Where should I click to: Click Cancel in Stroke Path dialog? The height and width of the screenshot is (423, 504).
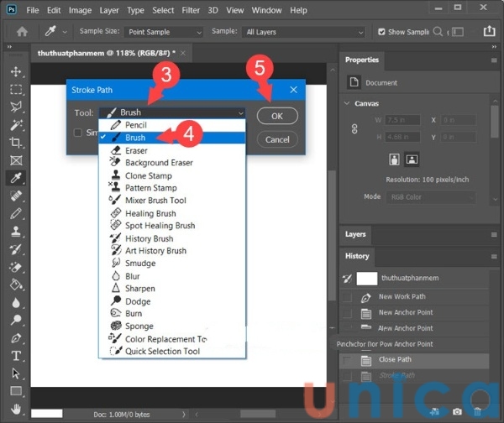277,139
